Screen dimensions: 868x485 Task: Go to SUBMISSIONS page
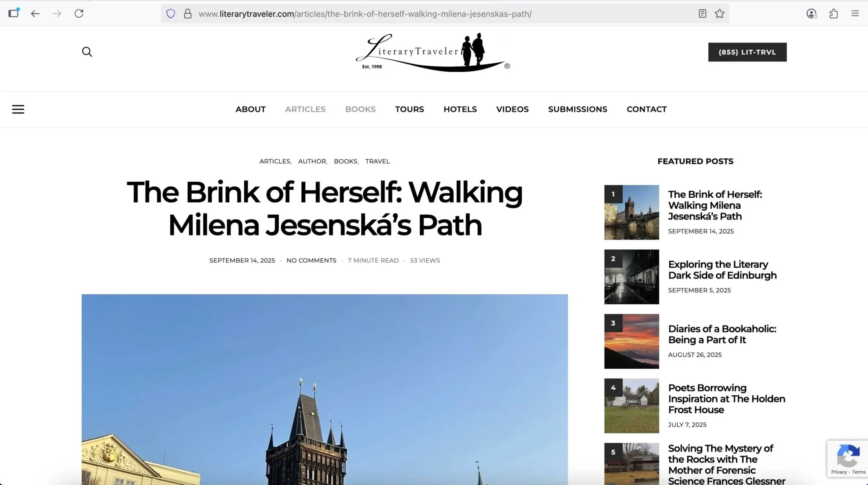click(578, 109)
